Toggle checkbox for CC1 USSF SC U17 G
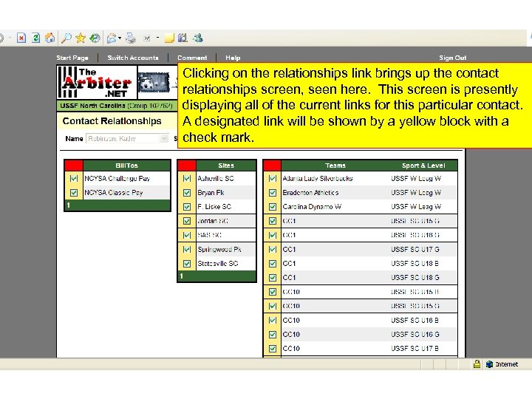 point(273,250)
